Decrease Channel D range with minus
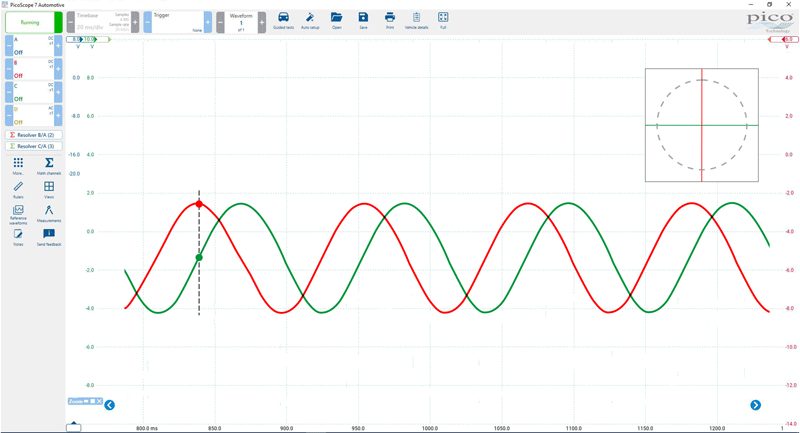 9,115
